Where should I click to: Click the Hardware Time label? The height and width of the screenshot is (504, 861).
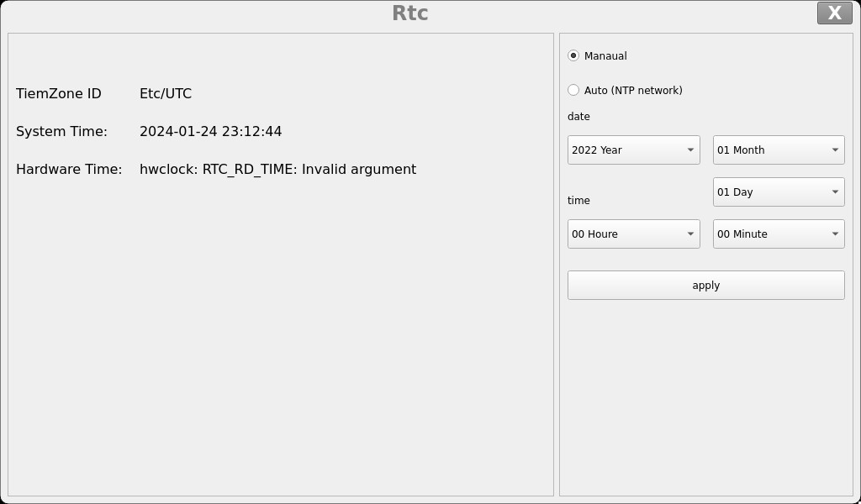tap(69, 170)
